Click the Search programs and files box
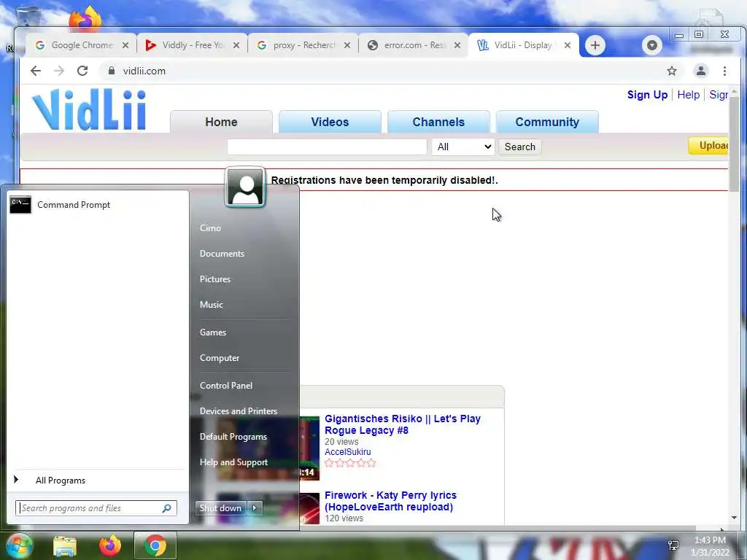This screenshot has height=560, width=747. coord(96,508)
